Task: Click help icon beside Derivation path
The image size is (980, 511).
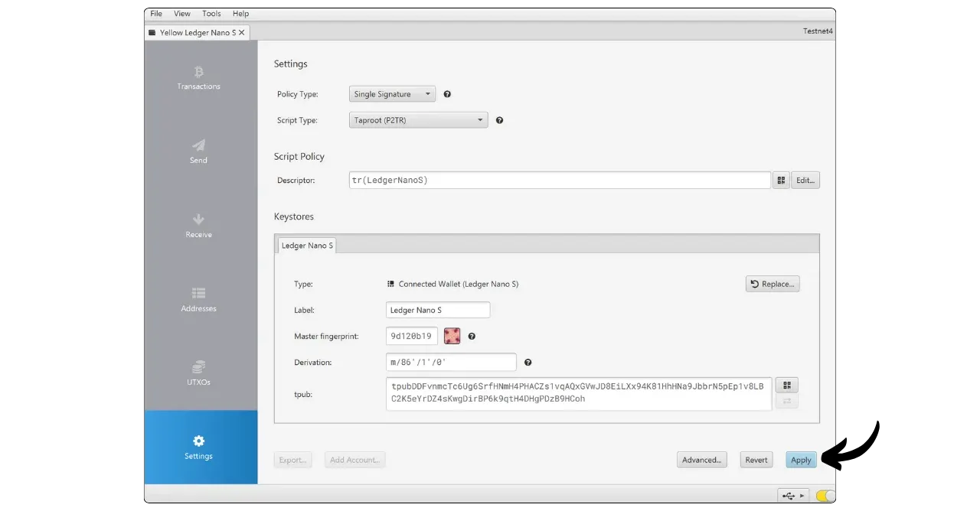Action: click(528, 363)
